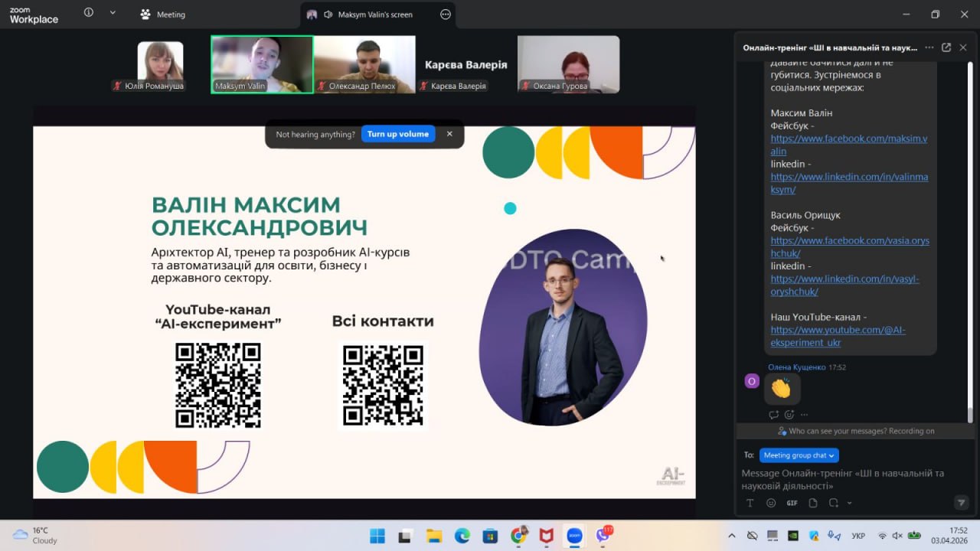Image resolution: width=980 pixels, height=551 pixels.
Task: Open the meeting info icon
Action: (89, 13)
